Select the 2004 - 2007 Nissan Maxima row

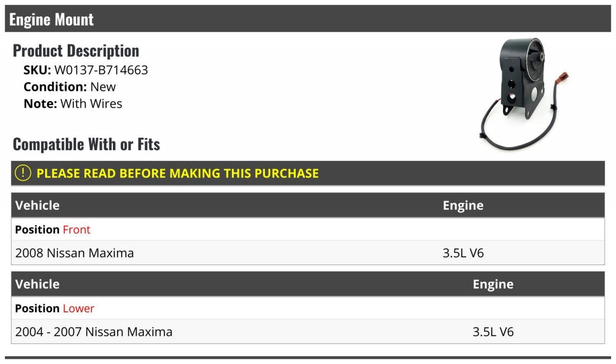point(308,332)
